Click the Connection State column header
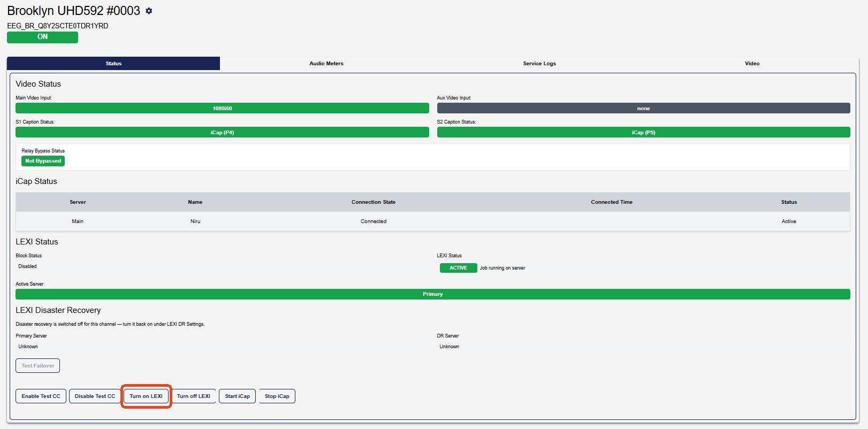 tap(374, 202)
